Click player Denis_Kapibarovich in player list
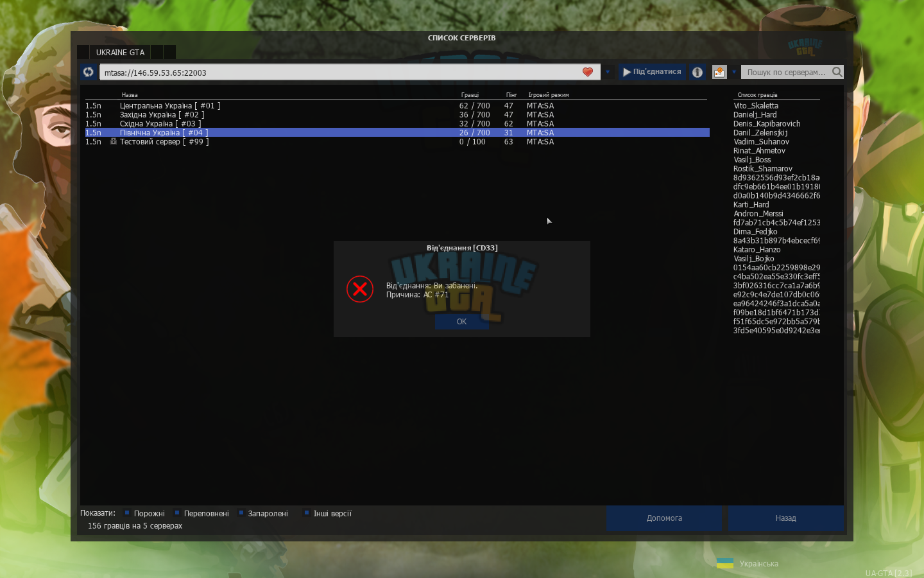This screenshot has height=578, width=924. click(767, 124)
